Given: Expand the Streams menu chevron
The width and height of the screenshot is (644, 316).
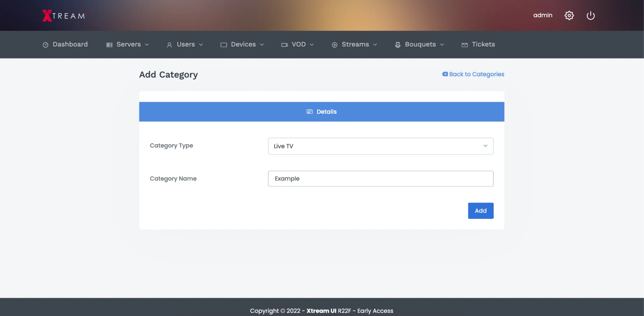Looking at the screenshot, I should (375, 45).
